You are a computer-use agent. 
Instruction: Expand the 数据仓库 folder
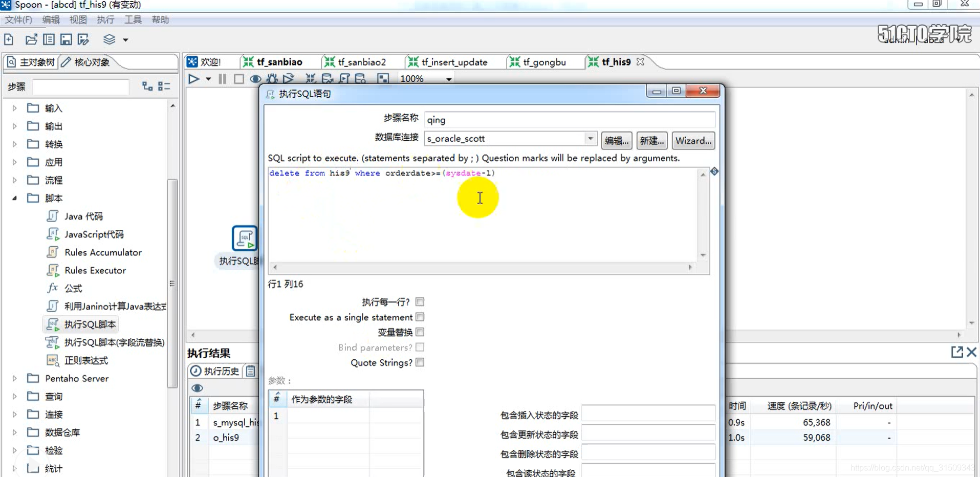14,432
